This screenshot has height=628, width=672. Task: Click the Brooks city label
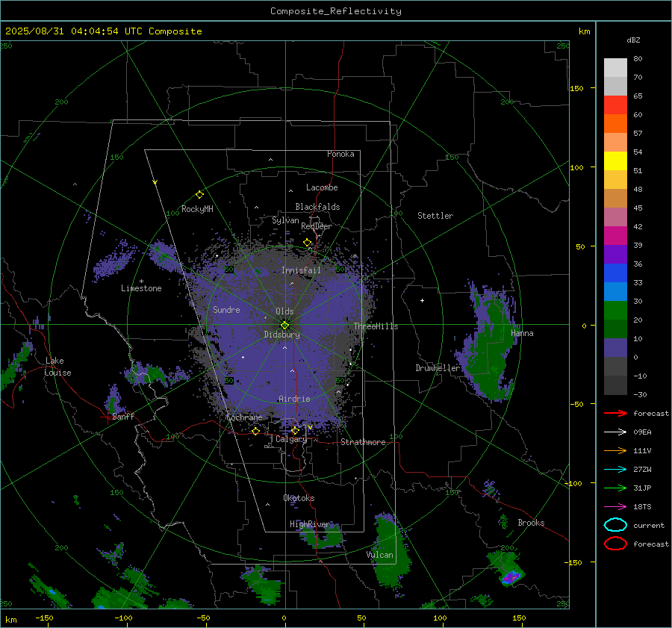(531, 523)
